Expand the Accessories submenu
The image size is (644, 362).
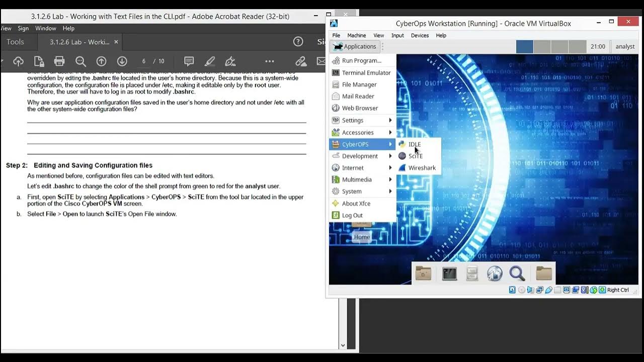(x=363, y=132)
